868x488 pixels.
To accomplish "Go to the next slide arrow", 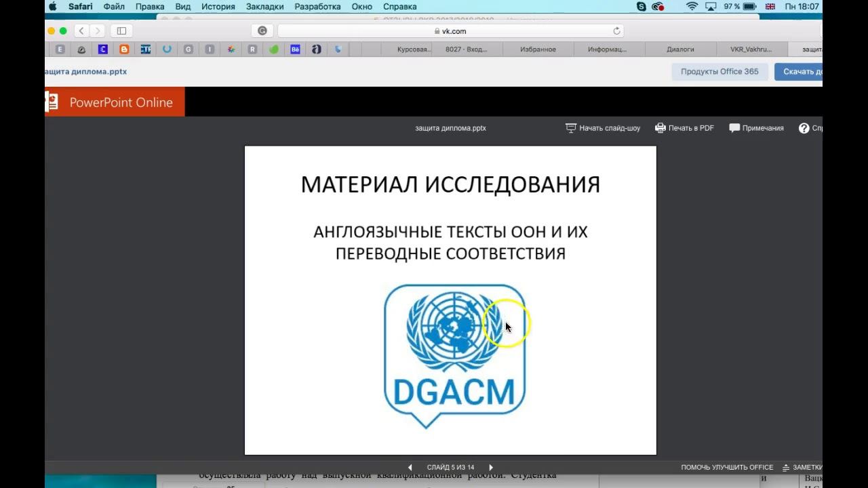I will click(x=491, y=467).
